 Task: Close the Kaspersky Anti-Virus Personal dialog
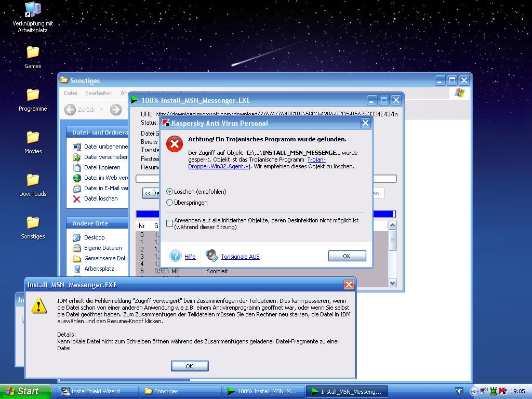pos(365,123)
